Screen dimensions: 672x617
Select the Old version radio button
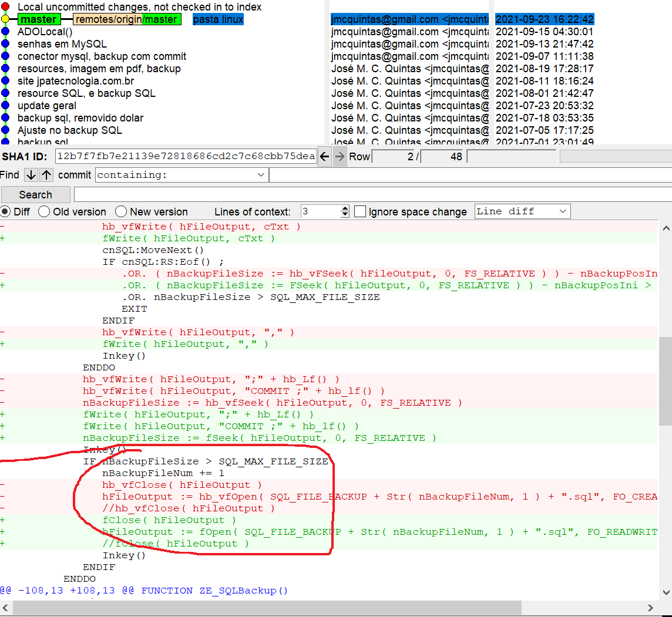point(44,212)
